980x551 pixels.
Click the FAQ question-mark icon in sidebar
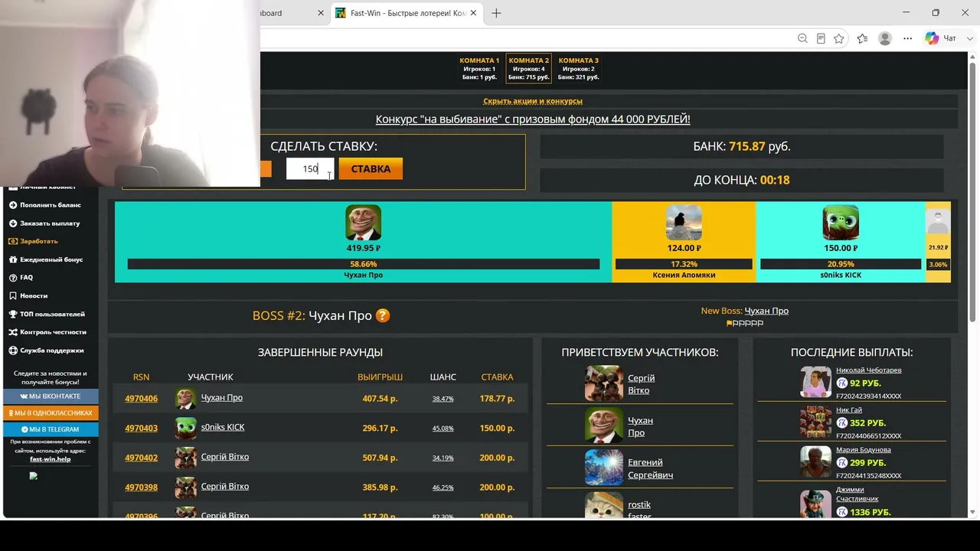point(13,278)
